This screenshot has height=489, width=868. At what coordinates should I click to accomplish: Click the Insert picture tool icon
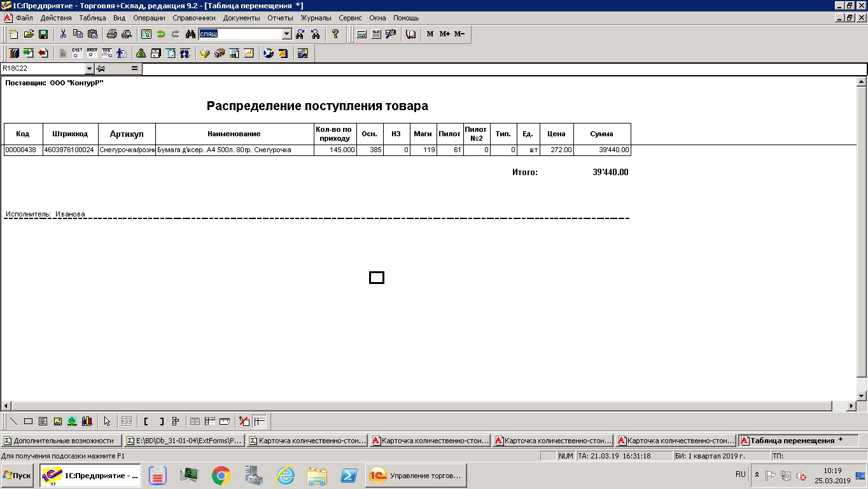[57, 421]
